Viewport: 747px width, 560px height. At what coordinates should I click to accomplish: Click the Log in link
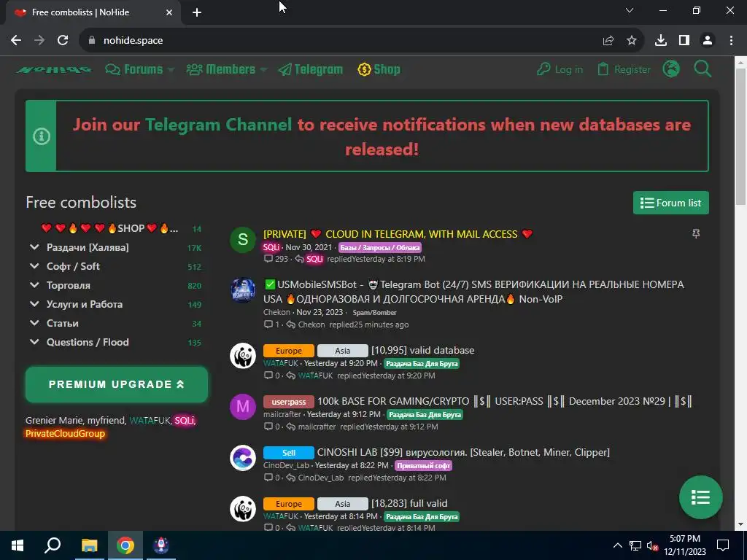[560, 69]
